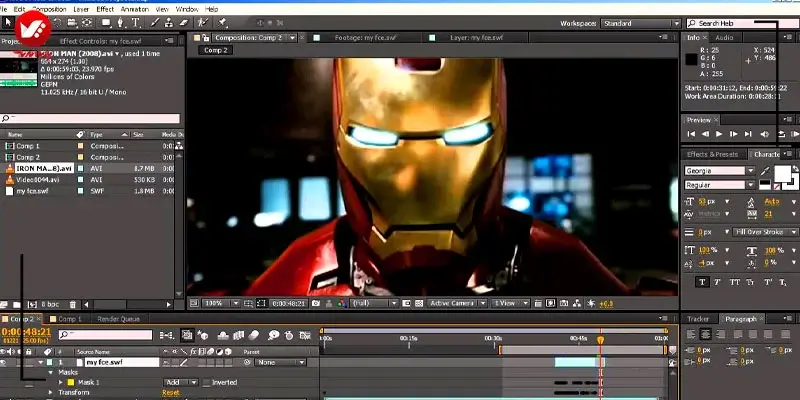Open the Window menu
800x400 pixels.
tap(187, 9)
